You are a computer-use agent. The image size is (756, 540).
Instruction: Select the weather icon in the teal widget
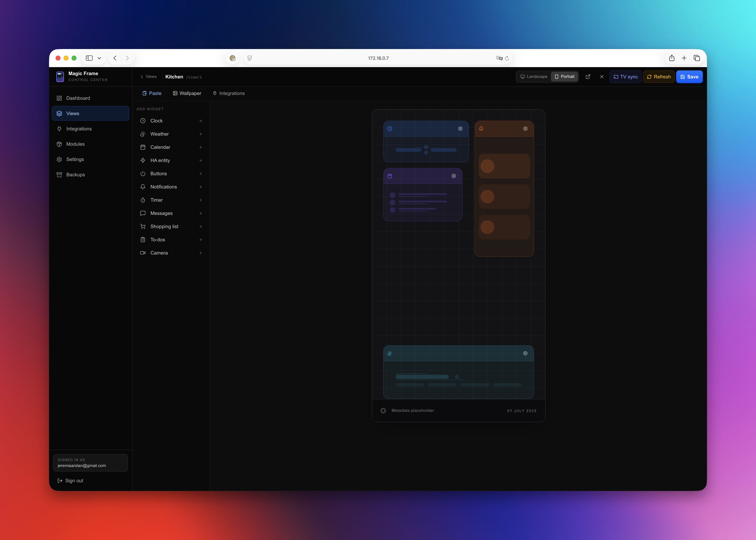click(x=390, y=353)
